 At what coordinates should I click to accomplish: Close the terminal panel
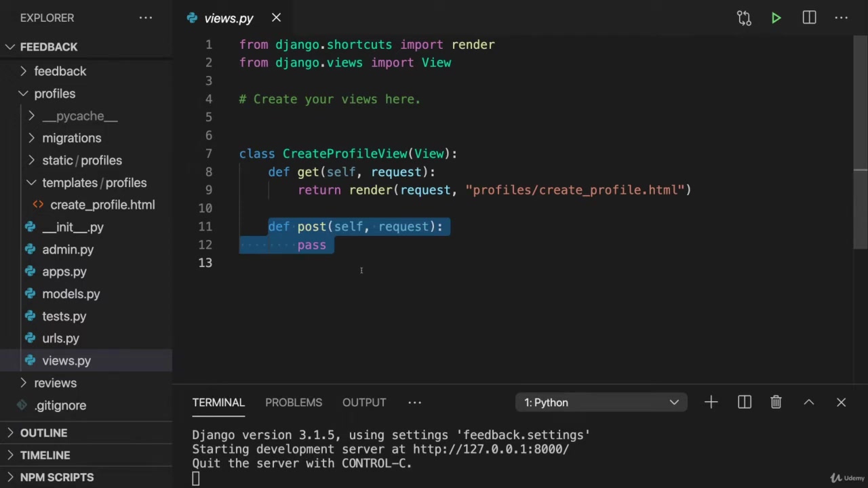point(841,403)
